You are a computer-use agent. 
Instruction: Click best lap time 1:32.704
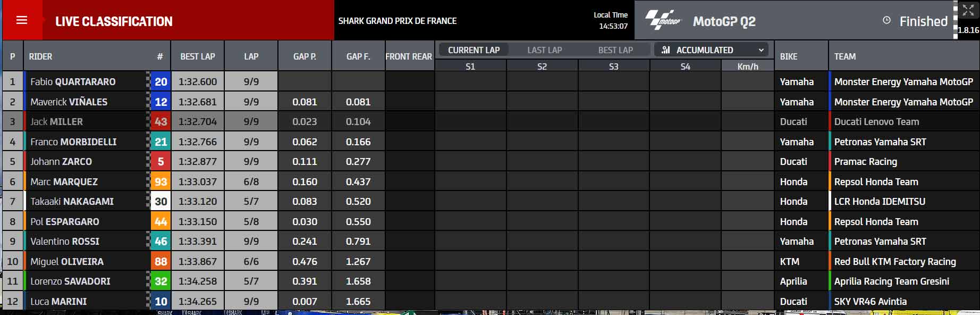pos(198,121)
